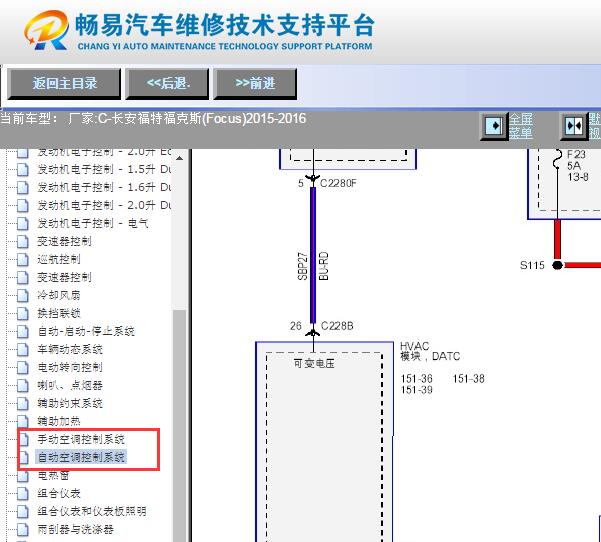Open 发动机电子控制 - 电气 entry
Image resolution: width=601 pixels, height=542 pixels.
pyautogui.click(x=93, y=223)
